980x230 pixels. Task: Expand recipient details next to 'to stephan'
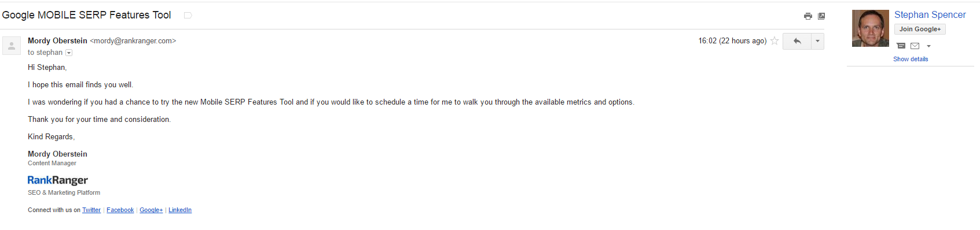(69, 53)
